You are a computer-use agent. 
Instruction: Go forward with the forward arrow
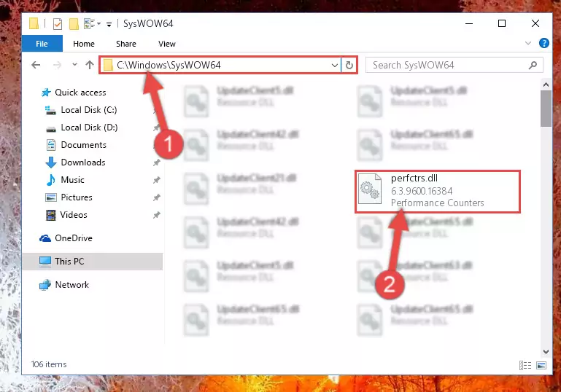(x=57, y=65)
